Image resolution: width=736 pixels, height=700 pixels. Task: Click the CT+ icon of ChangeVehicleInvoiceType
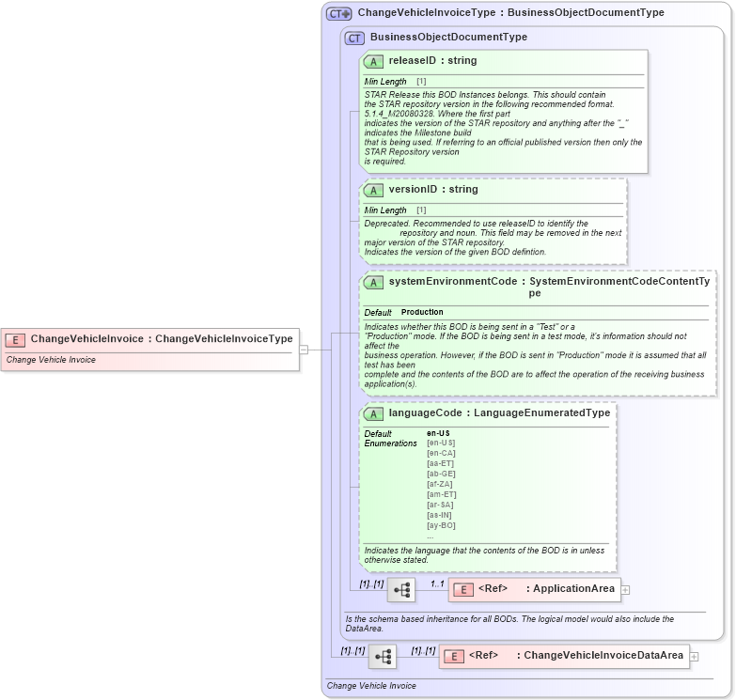(339, 13)
